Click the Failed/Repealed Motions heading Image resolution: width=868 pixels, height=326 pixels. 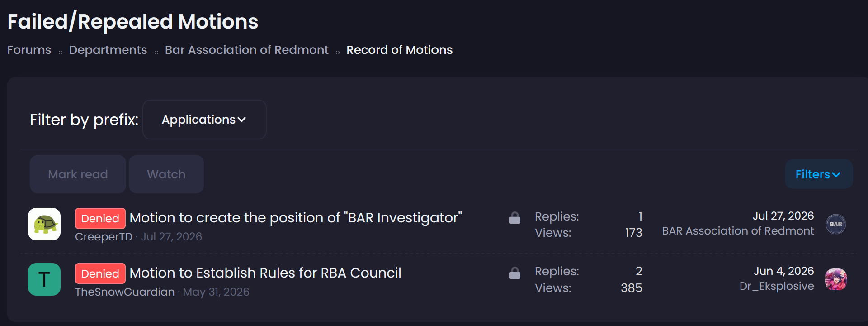[133, 22]
